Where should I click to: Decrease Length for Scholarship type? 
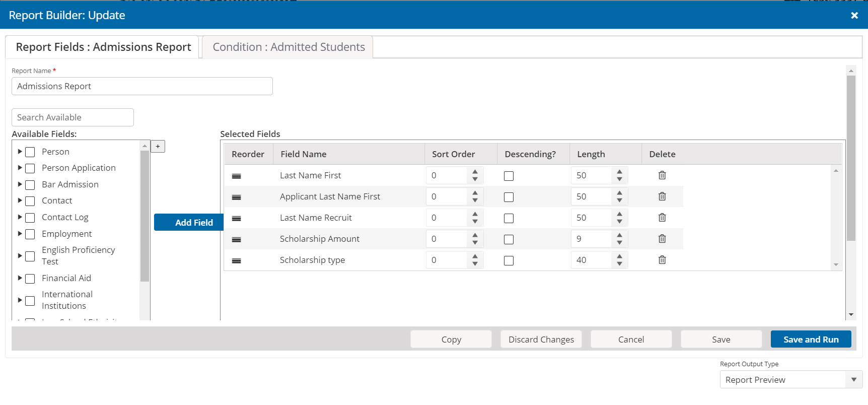pos(619,264)
